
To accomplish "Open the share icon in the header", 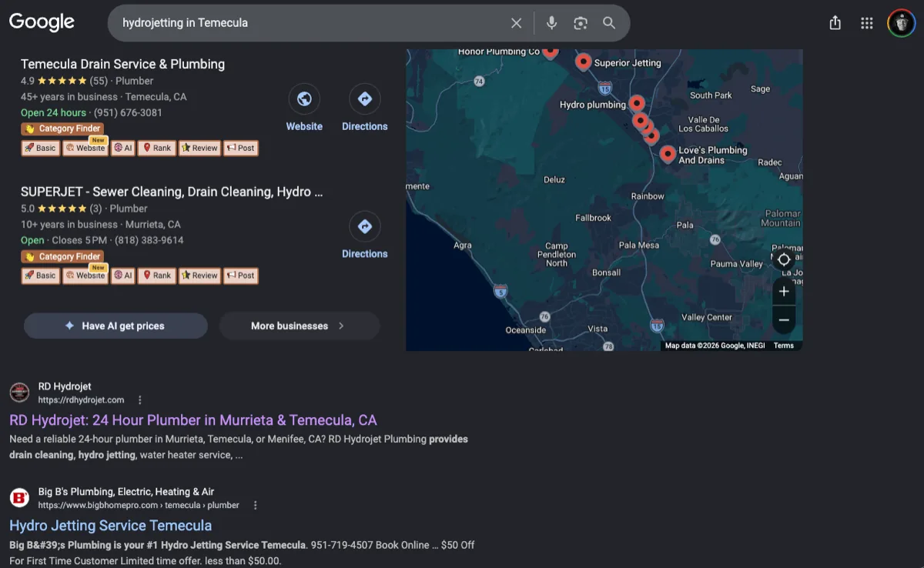I will pyautogui.click(x=835, y=23).
